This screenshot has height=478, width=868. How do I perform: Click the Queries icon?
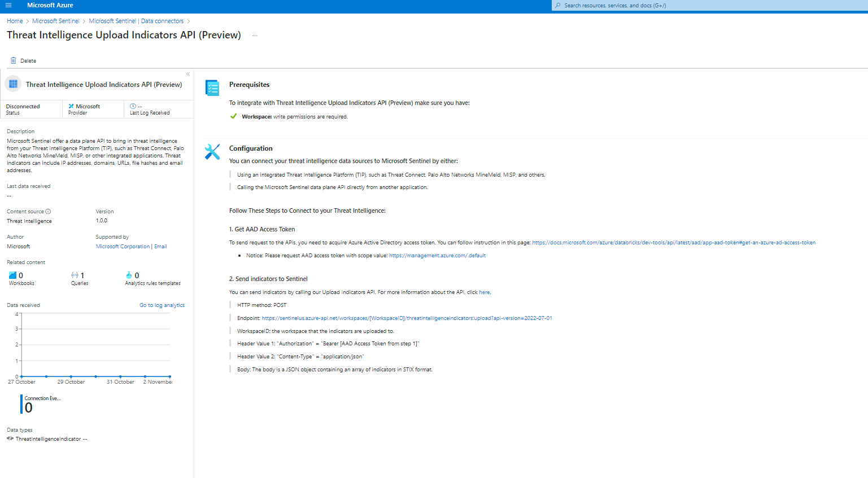click(75, 275)
